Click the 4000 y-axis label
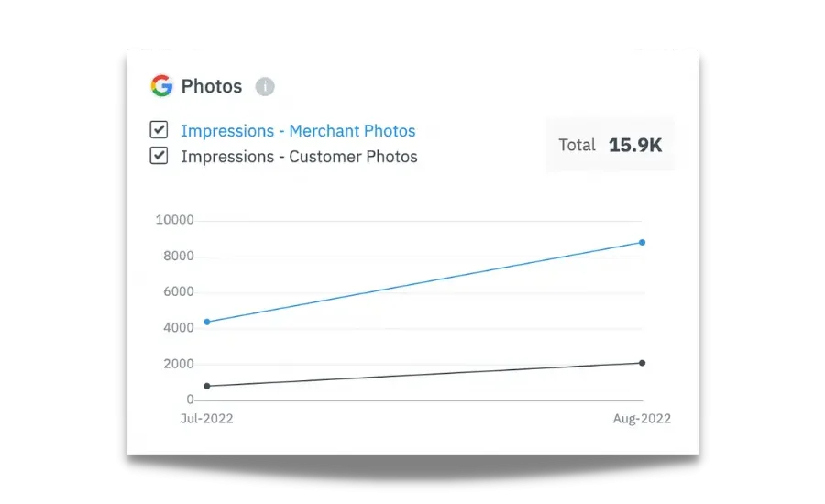Screen dimensions: 825x504 177,328
